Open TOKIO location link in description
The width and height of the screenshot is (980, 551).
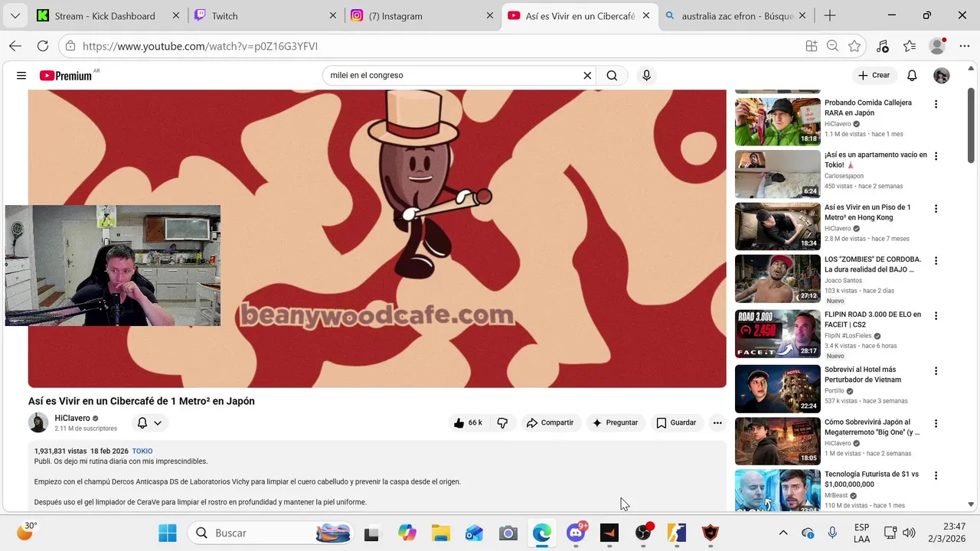142,451
